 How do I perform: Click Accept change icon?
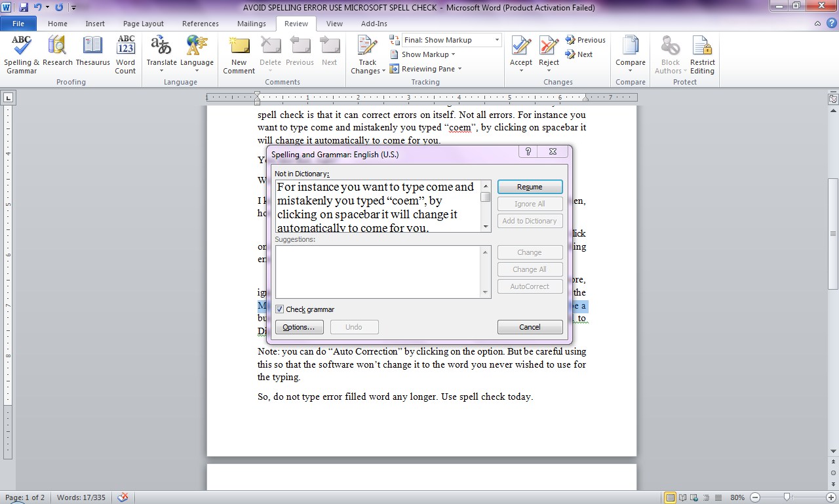pos(521,47)
